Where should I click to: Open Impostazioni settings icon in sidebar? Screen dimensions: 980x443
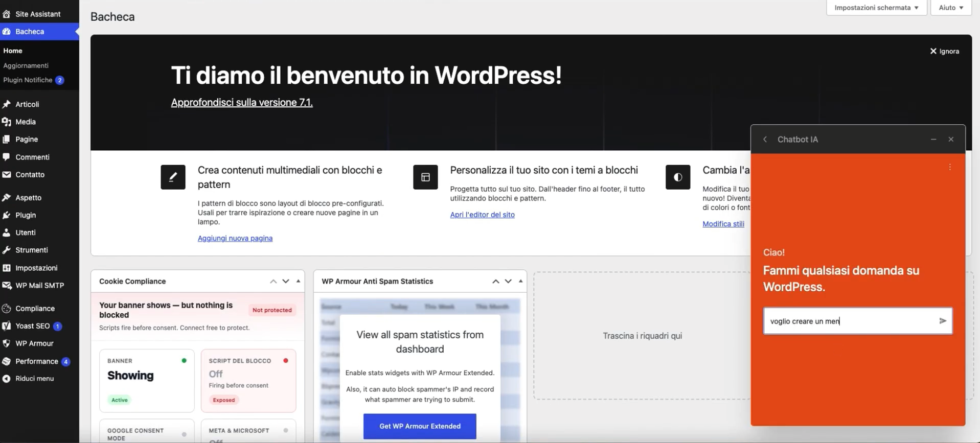point(7,268)
